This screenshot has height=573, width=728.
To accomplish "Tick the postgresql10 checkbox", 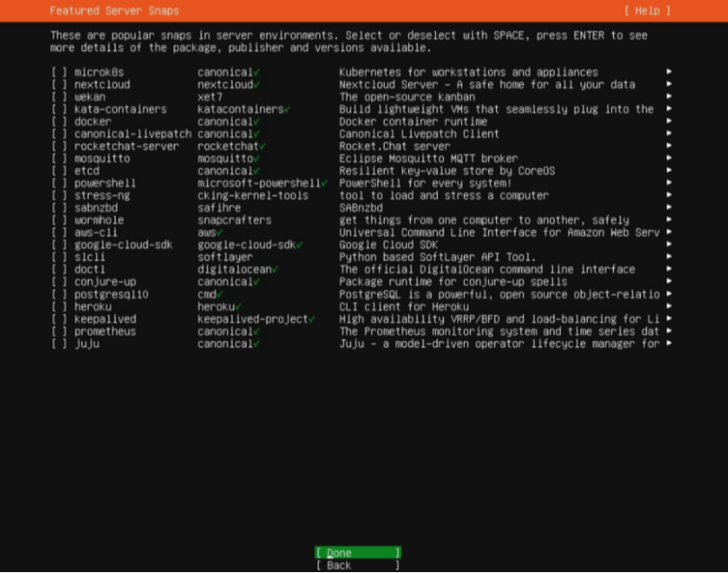I will 59,294.
